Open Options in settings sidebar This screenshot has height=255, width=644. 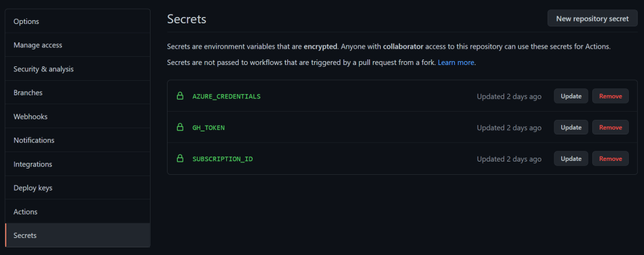tap(26, 21)
